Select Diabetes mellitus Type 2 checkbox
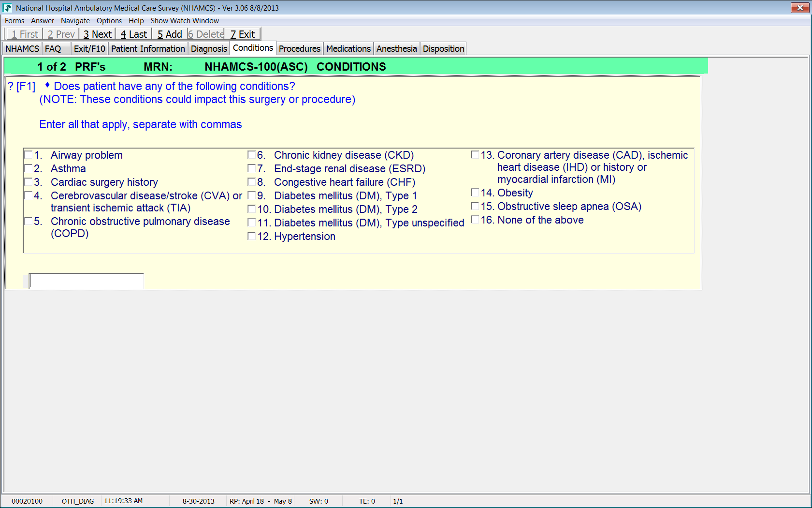 point(251,209)
